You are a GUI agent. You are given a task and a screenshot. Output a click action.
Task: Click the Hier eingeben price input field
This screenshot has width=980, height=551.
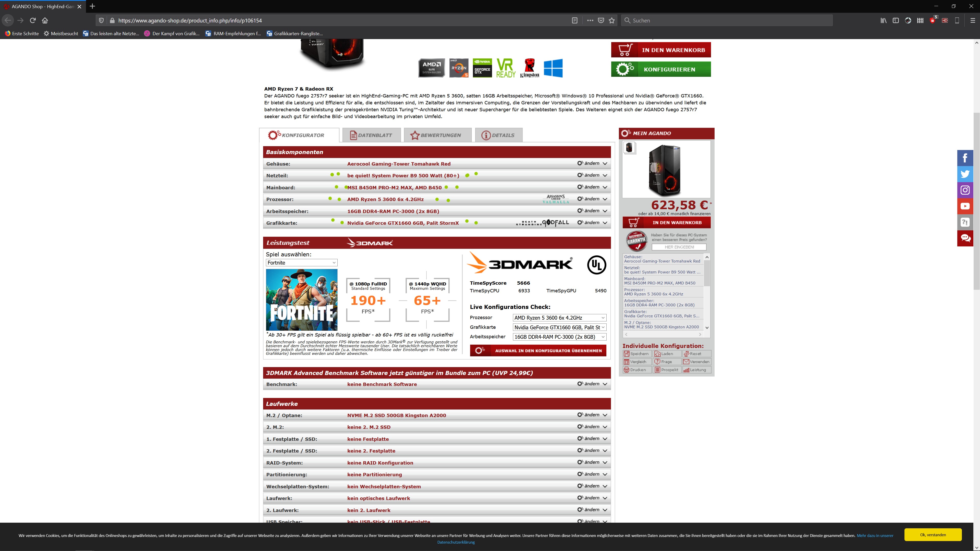679,247
